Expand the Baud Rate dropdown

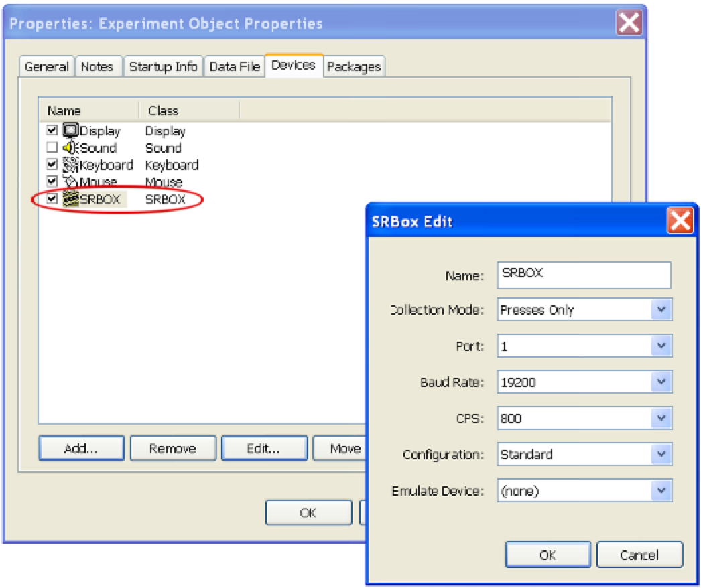661,382
